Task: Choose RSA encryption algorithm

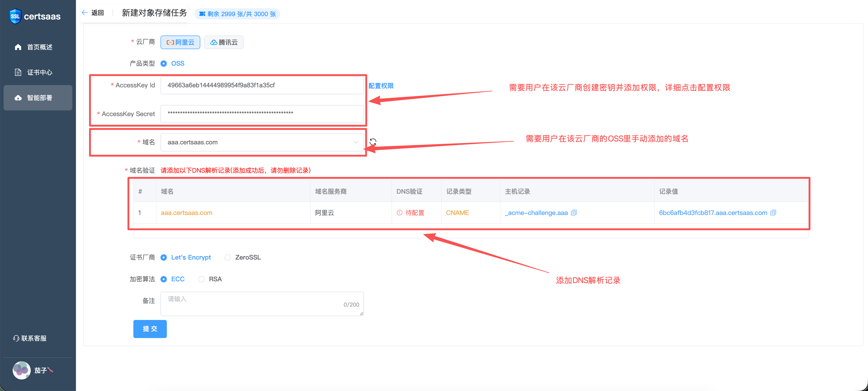Action: tap(201, 279)
